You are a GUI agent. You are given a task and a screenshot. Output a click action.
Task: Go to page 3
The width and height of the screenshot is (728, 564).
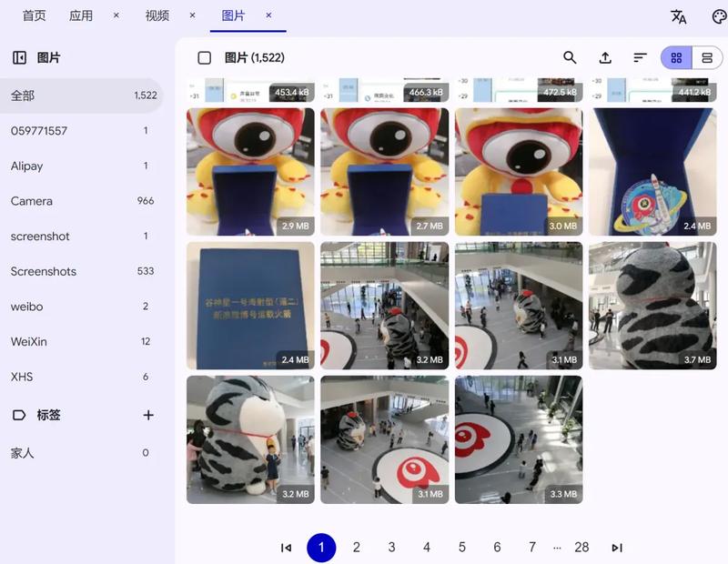392,548
